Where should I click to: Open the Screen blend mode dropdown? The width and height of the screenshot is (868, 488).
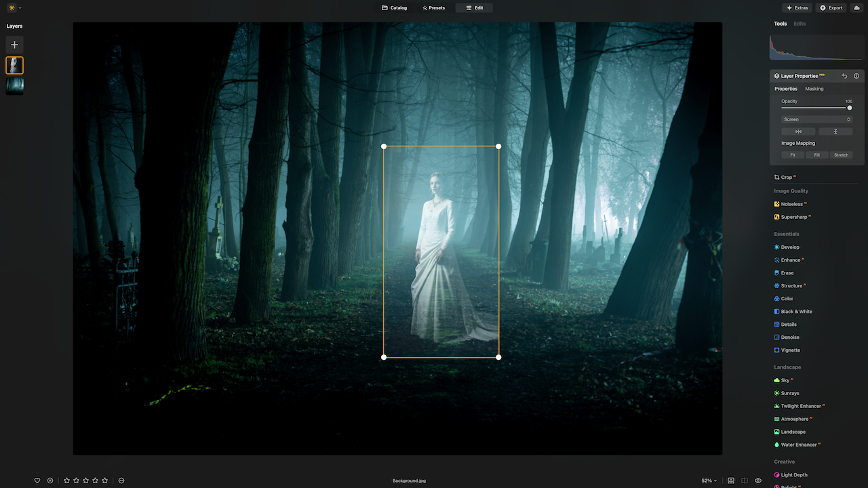pyautogui.click(x=816, y=119)
